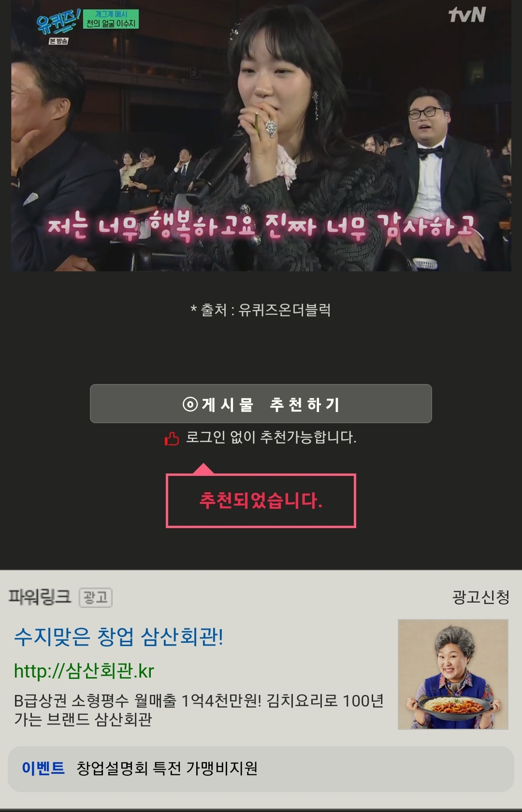The width and height of the screenshot is (522, 812).
Task: Click the ad thumbnail of woman holding food
Action: pyautogui.click(x=453, y=674)
